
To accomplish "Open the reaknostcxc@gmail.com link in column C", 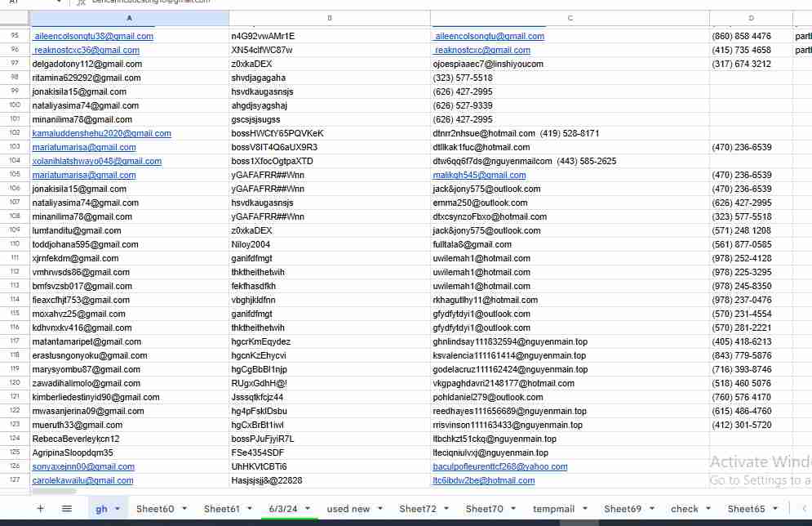I will pyautogui.click(x=482, y=51).
